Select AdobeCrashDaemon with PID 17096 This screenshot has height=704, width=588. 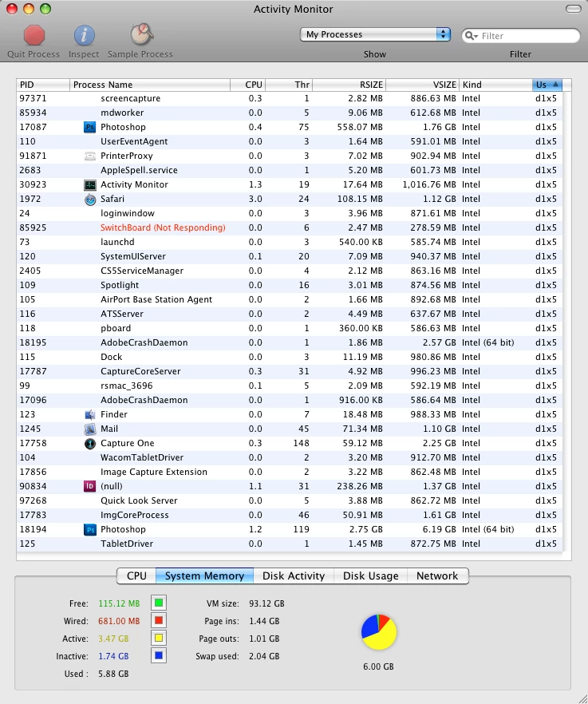click(290, 400)
